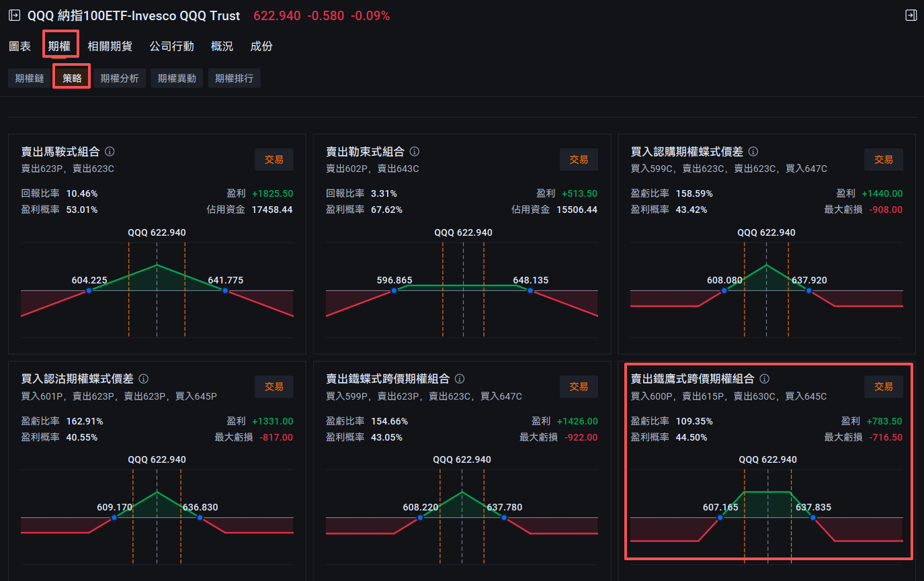Click the QQQ price 622.940 in header

[277, 15]
